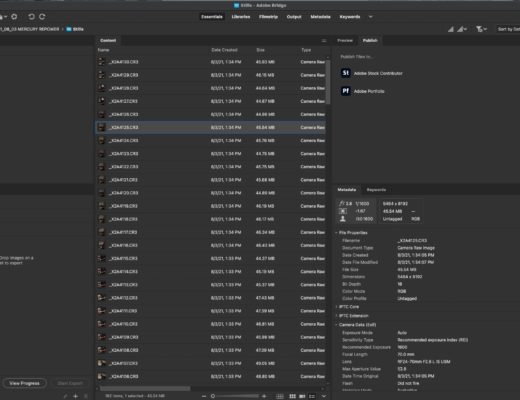Adjust the thumbnail size slider

237,396
